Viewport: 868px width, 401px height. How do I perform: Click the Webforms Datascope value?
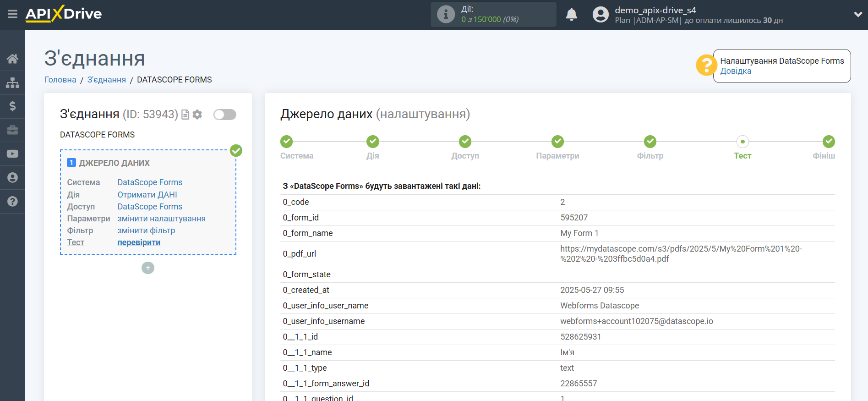coord(600,306)
